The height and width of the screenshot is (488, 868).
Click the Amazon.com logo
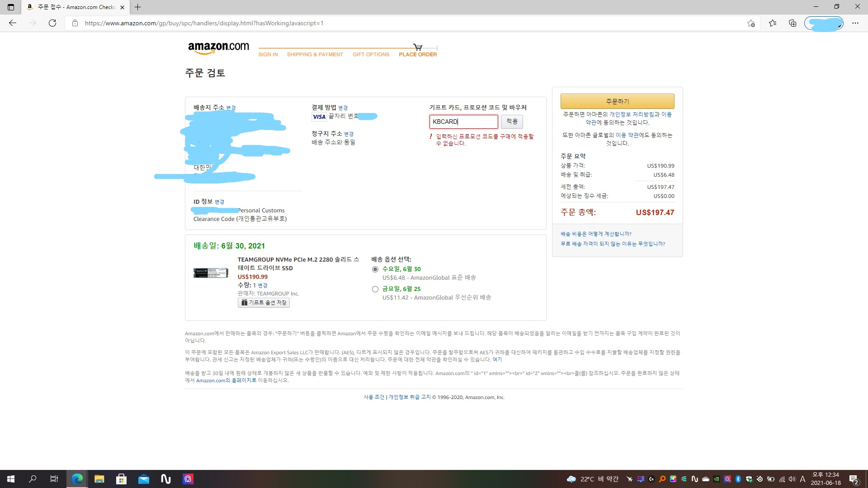(218, 48)
